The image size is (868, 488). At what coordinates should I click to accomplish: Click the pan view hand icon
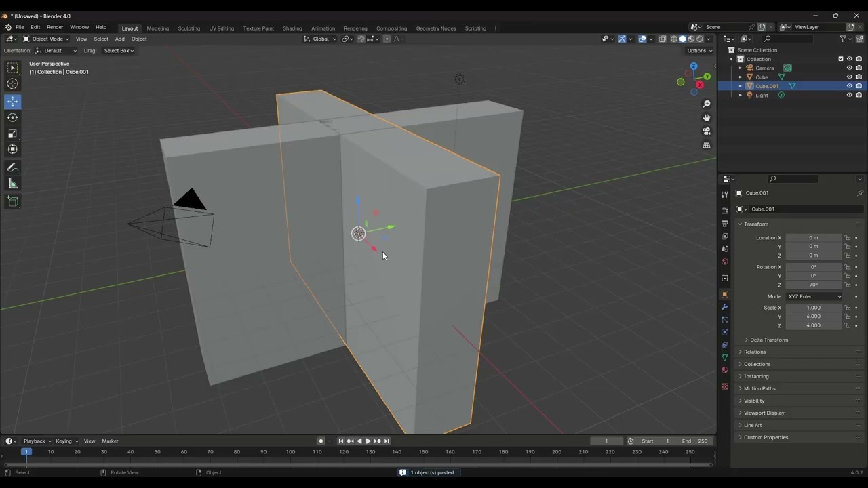[x=707, y=117]
